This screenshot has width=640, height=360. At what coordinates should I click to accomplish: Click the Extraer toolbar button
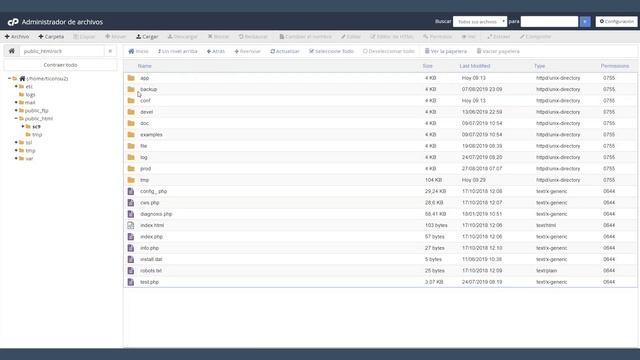point(498,36)
